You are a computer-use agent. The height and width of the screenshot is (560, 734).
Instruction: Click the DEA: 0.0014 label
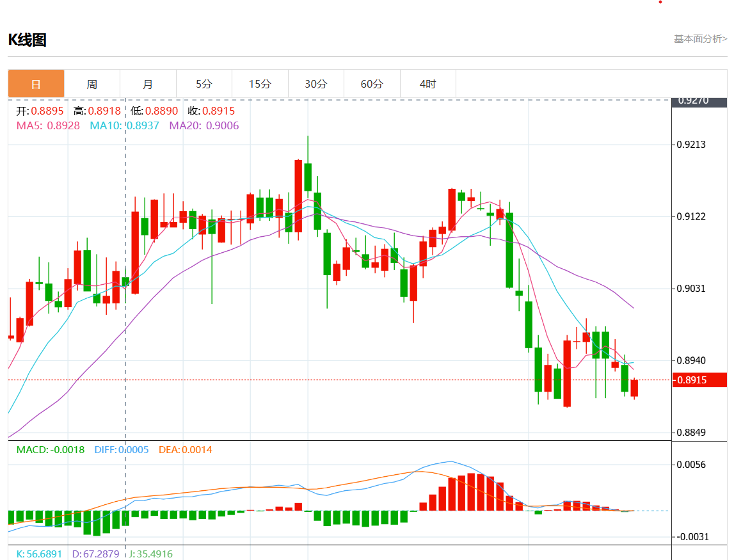coord(186,449)
